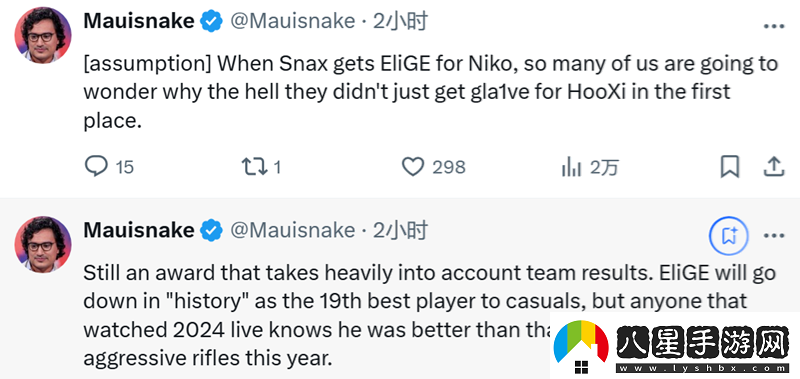Open the second tweet's three-dot more menu
This screenshot has height=379, width=800.
773,236
